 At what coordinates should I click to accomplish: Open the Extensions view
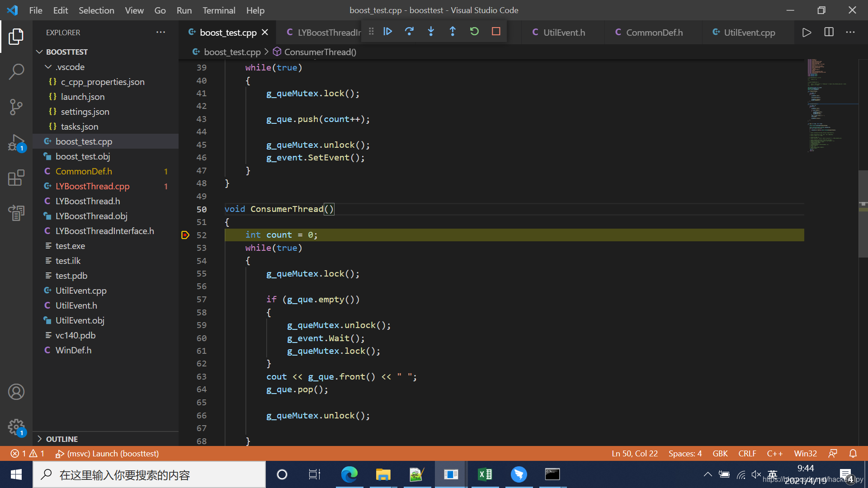pos(16,178)
